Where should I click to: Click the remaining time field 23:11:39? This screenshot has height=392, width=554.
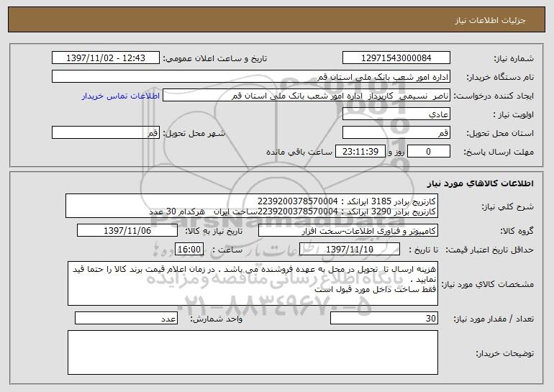360,152
